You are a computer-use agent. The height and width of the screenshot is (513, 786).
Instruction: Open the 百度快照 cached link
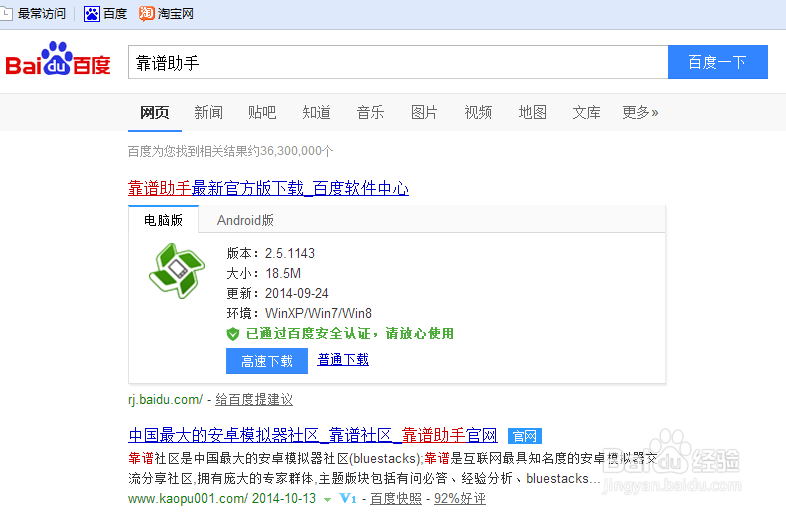tap(396, 498)
